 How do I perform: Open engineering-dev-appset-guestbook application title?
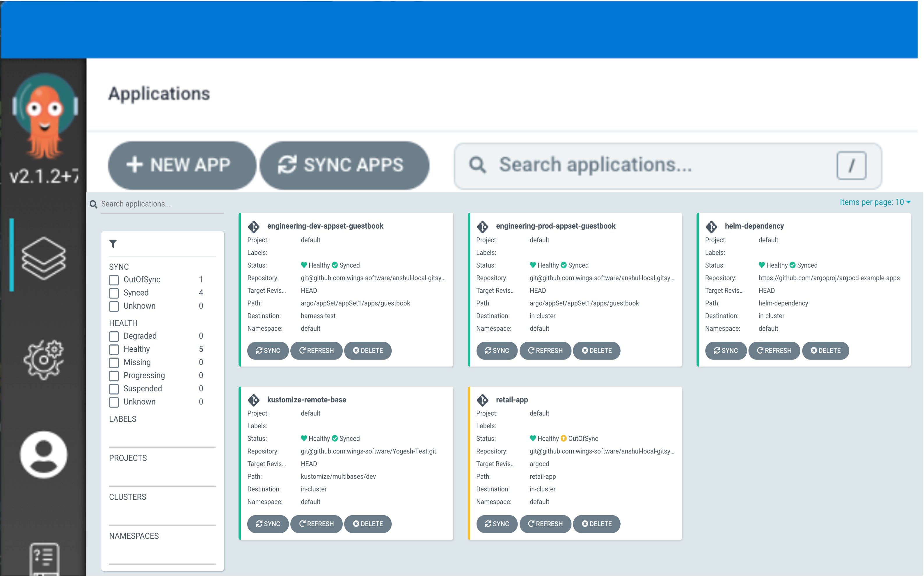click(325, 226)
